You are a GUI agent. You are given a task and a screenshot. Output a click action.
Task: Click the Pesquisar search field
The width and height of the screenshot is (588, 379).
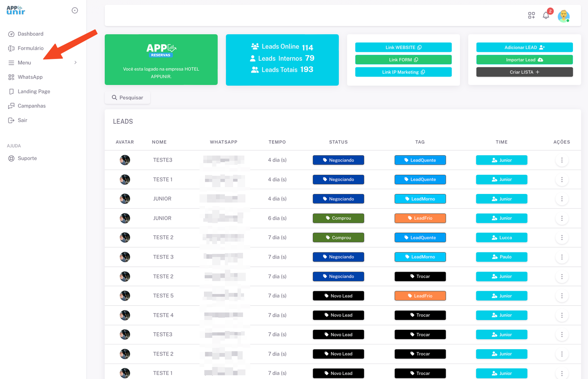[128, 98]
